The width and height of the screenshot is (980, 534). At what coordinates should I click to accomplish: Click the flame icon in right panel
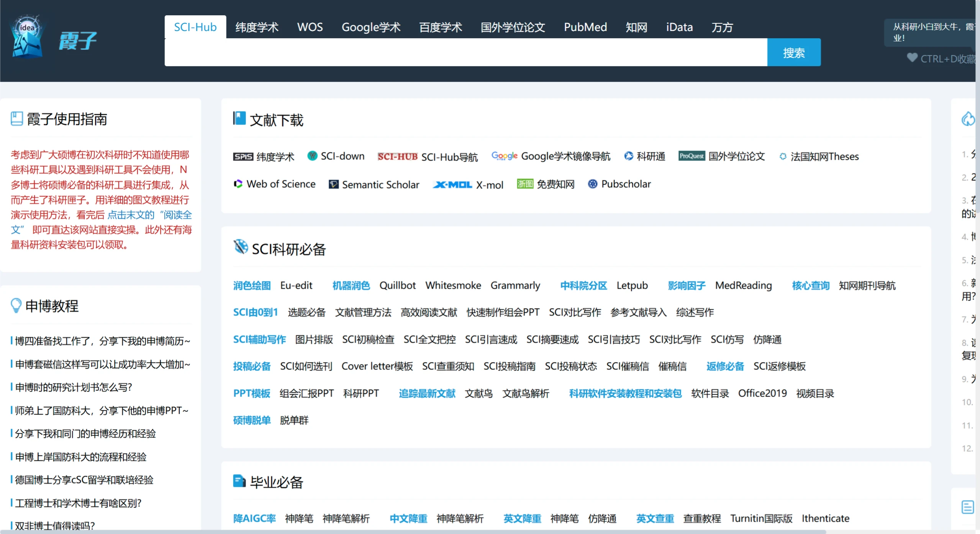968,119
